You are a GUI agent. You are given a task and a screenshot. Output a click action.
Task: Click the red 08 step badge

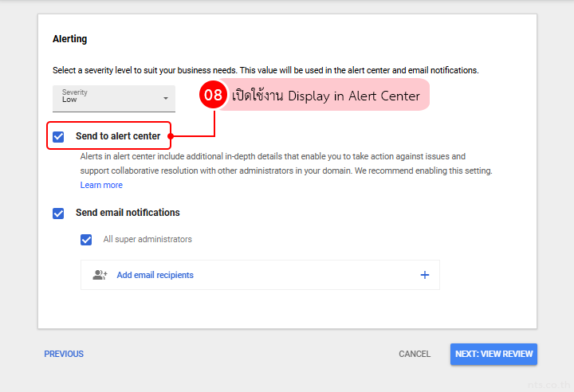click(x=213, y=96)
